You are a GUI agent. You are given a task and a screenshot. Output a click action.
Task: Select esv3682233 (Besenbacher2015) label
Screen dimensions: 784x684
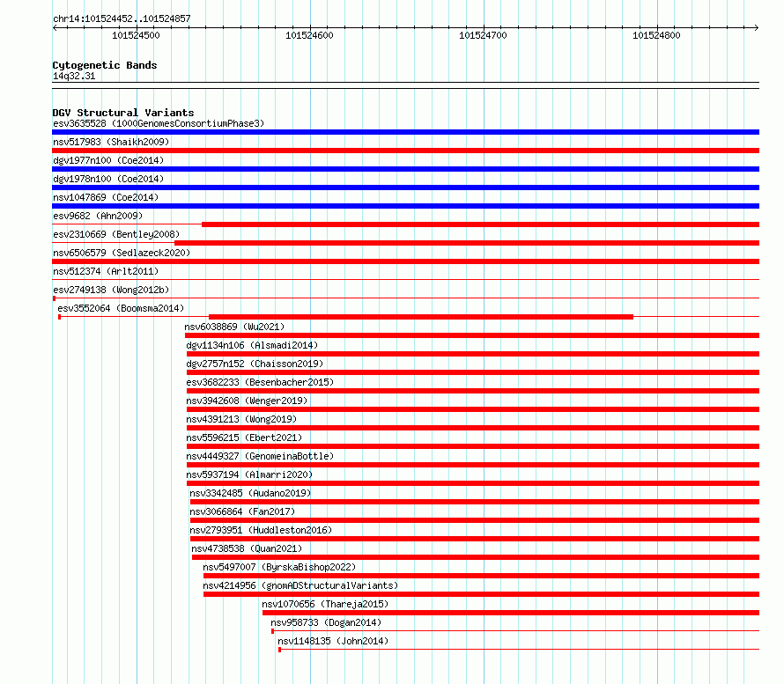[x=260, y=382]
